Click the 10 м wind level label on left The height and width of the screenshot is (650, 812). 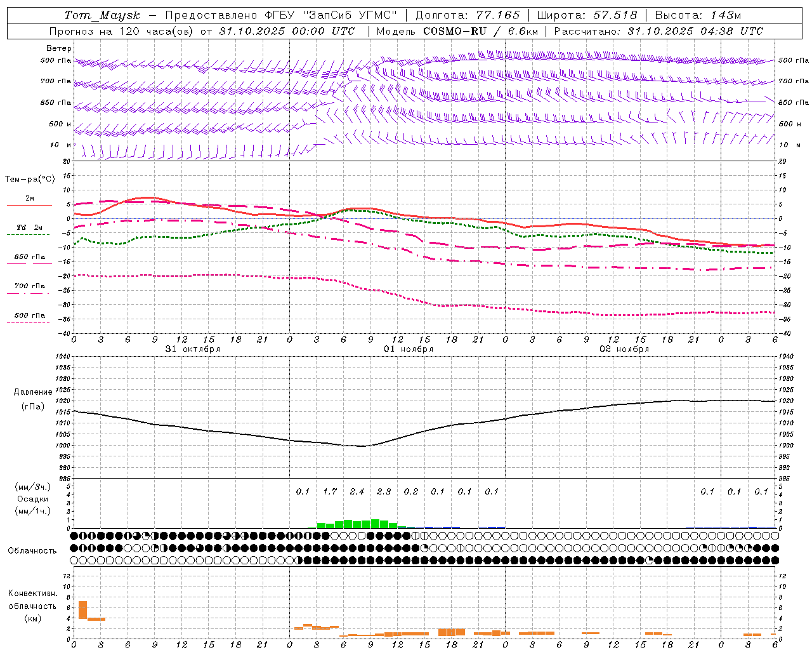point(61,145)
